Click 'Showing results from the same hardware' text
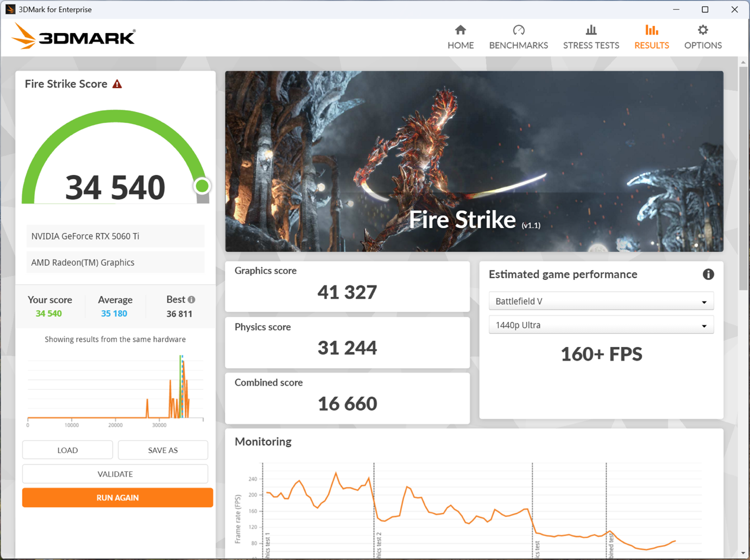The width and height of the screenshot is (750, 560). click(115, 339)
